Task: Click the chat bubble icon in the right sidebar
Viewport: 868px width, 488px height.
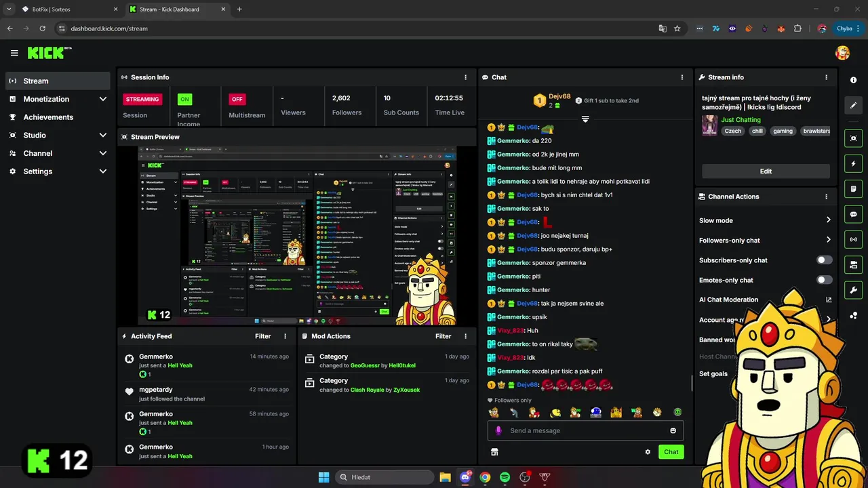Action: 853,214
